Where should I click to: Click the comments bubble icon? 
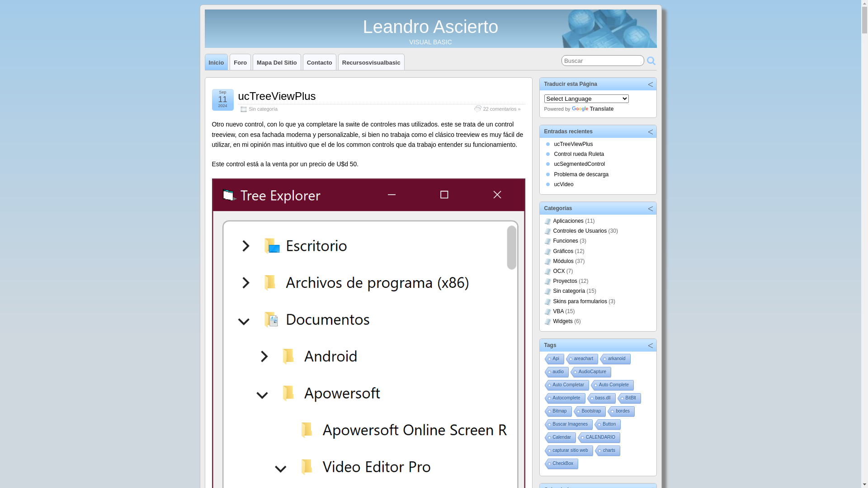pyautogui.click(x=477, y=109)
